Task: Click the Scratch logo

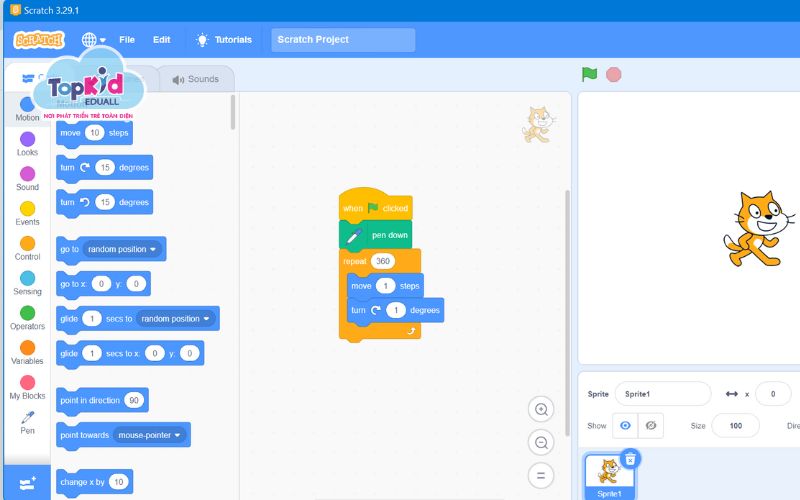Action: (39, 40)
